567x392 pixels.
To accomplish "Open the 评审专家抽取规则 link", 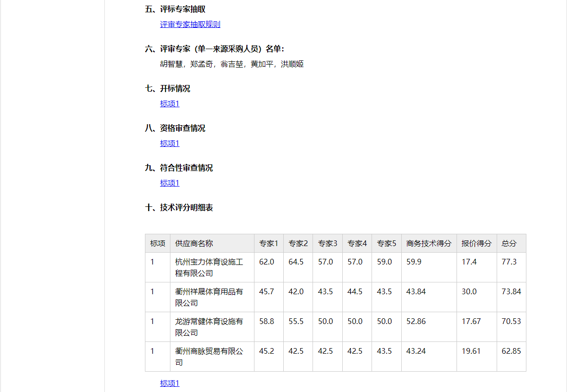I will point(190,25).
